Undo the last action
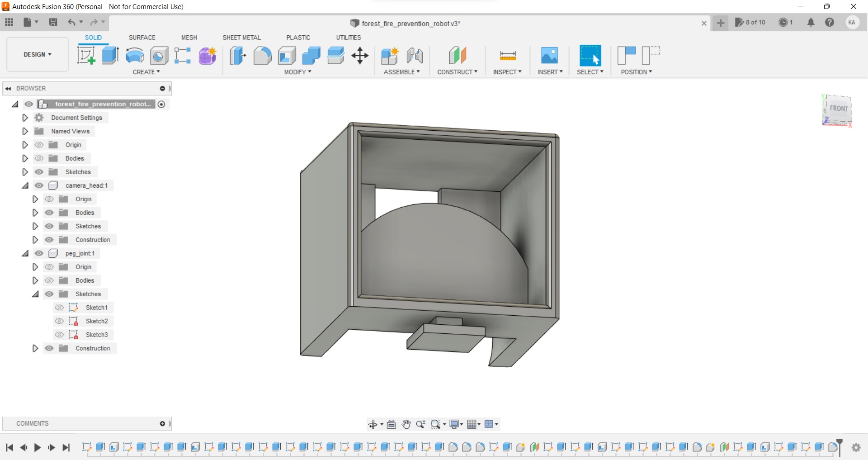 point(71,22)
